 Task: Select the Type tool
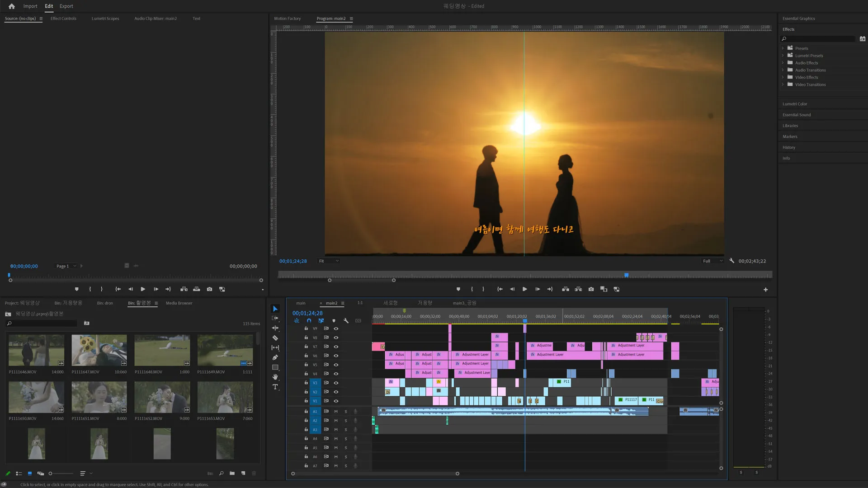(x=275, y=387)
